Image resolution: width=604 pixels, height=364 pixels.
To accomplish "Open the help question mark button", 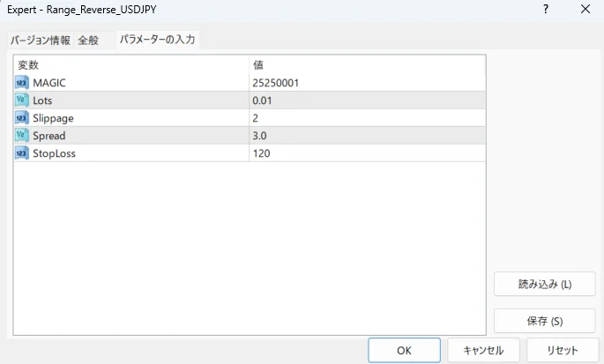I will (546, 10).
